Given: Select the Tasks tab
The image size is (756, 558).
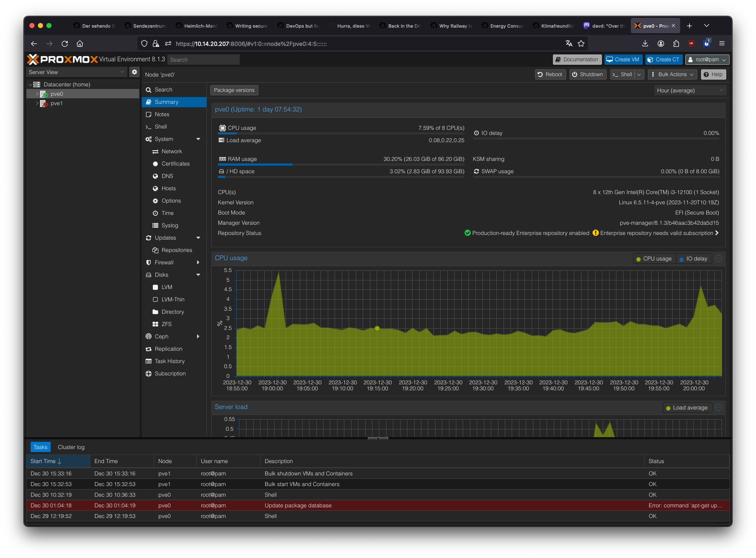Looking at the screenshot, I should [40, 447].
